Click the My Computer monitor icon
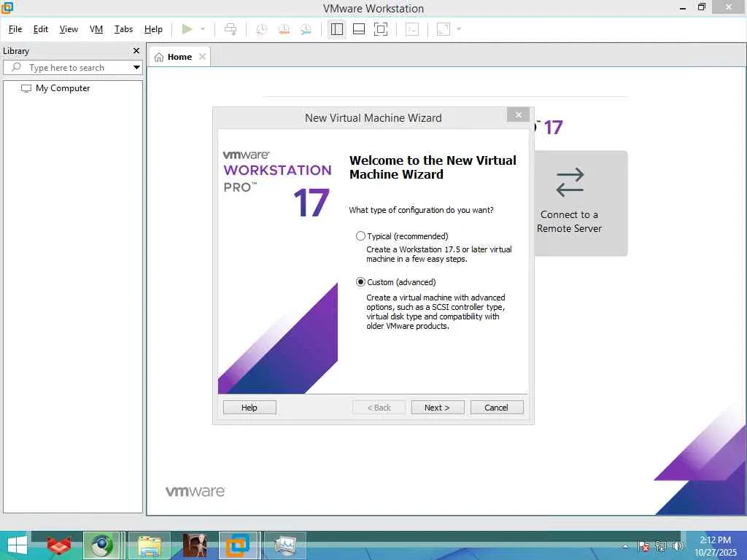The height and width of the screenshot is (560, 747). click(26, 88)
